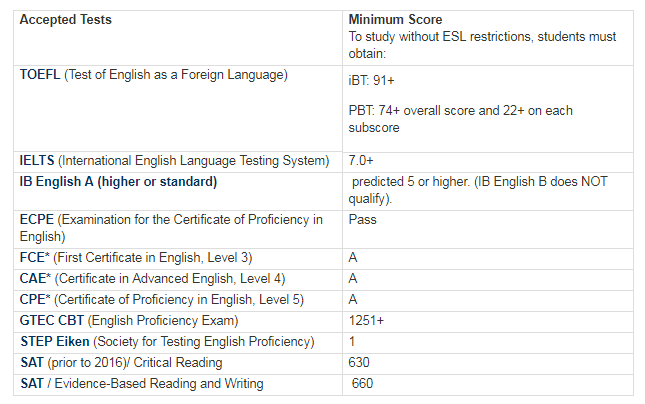
Task: Click the ECPE 'Pass' score cell
Action: tap(362, 220)
